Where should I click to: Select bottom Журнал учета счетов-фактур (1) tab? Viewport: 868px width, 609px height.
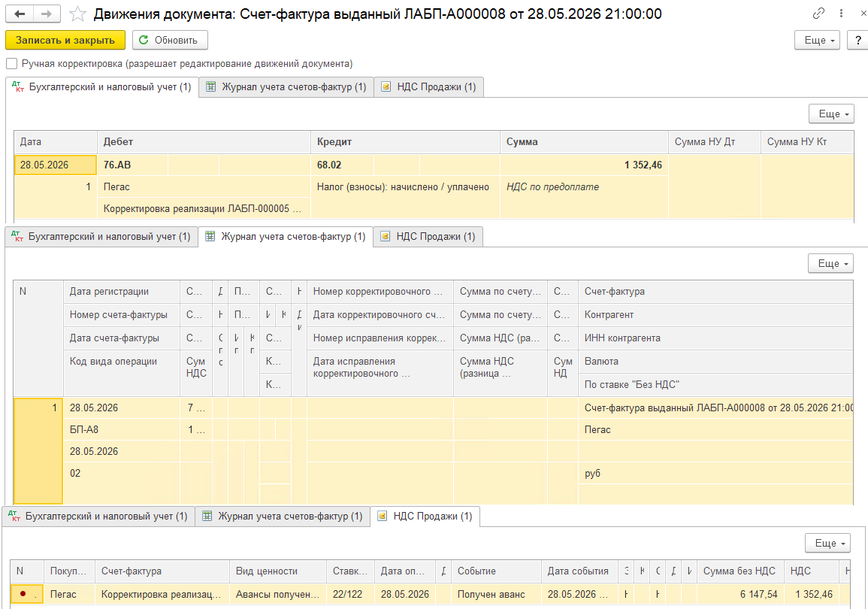pos(283,516)
